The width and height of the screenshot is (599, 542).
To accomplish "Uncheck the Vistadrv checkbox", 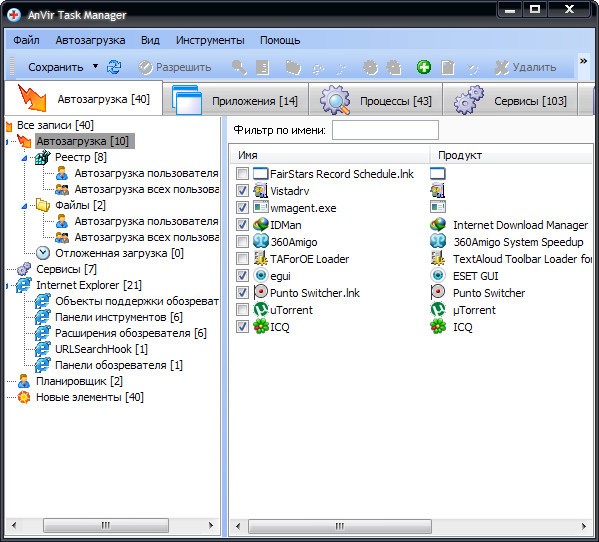I will point(242,190).
